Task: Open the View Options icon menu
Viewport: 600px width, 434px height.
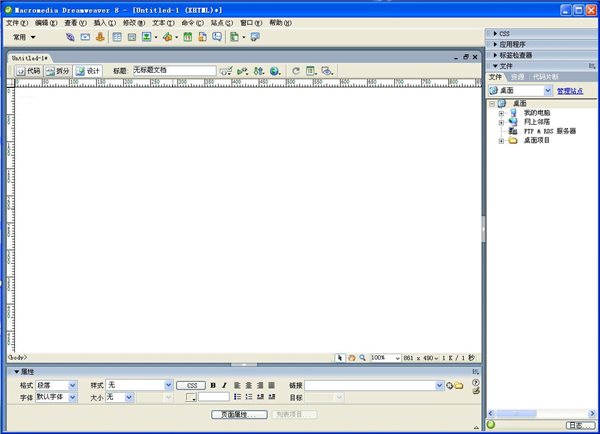Action: pyautogui.click(x=311, y=71)
